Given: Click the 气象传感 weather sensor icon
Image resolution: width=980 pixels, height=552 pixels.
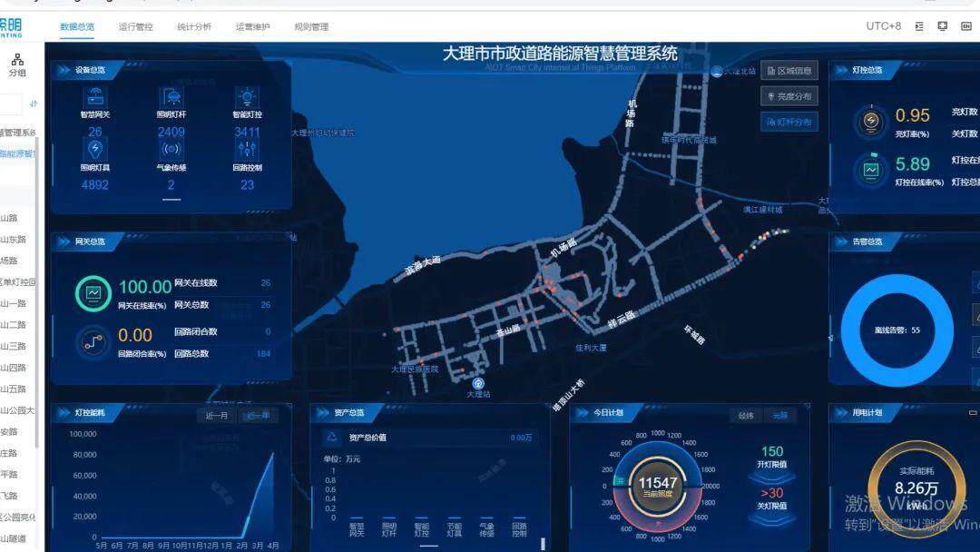Looking at the screenshot, I should coord(172,148).
